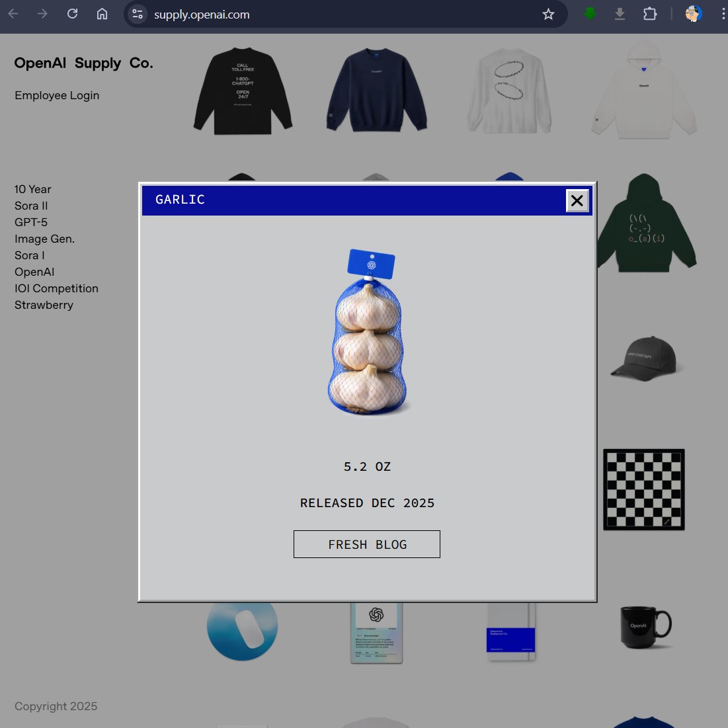
Task: Open the browser three-dot menu
Action: coord(723,14)
